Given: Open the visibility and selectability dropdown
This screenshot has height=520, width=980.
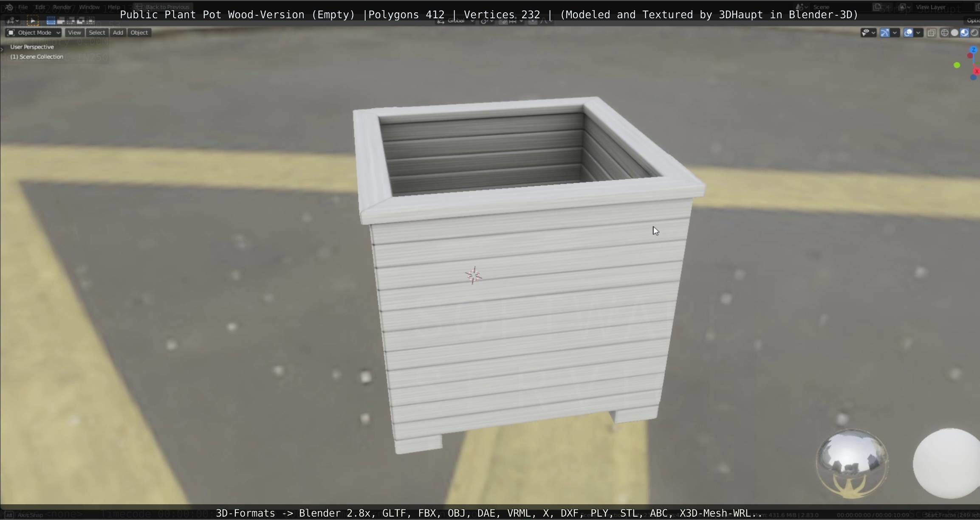Looking at the screenshot, I should tap(873, 33).
